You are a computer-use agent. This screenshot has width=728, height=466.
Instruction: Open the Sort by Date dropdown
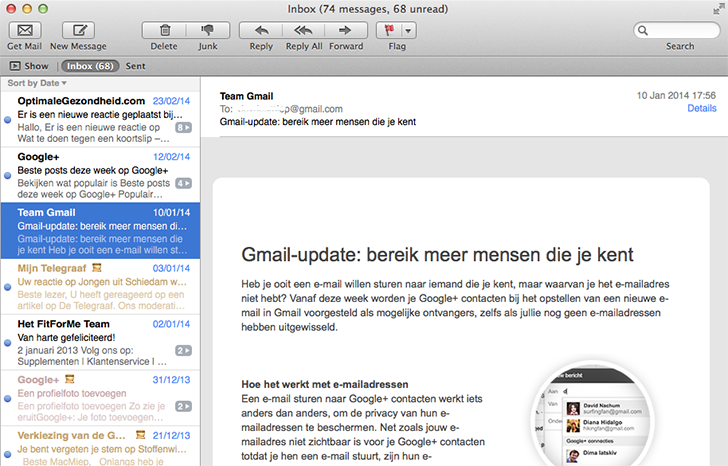(37, 83)
